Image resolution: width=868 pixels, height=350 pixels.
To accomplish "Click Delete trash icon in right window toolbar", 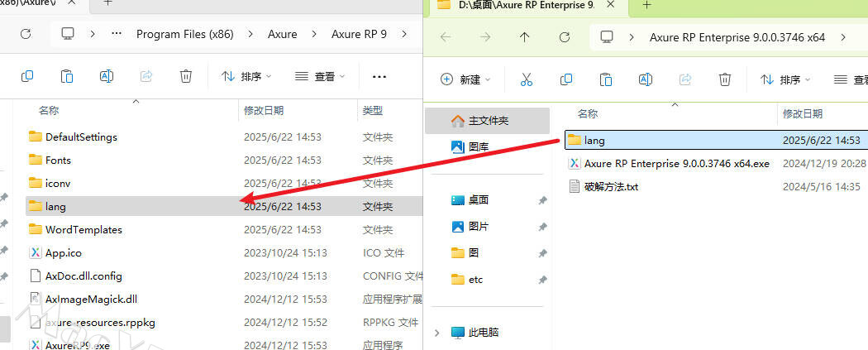I will point(725,79).
